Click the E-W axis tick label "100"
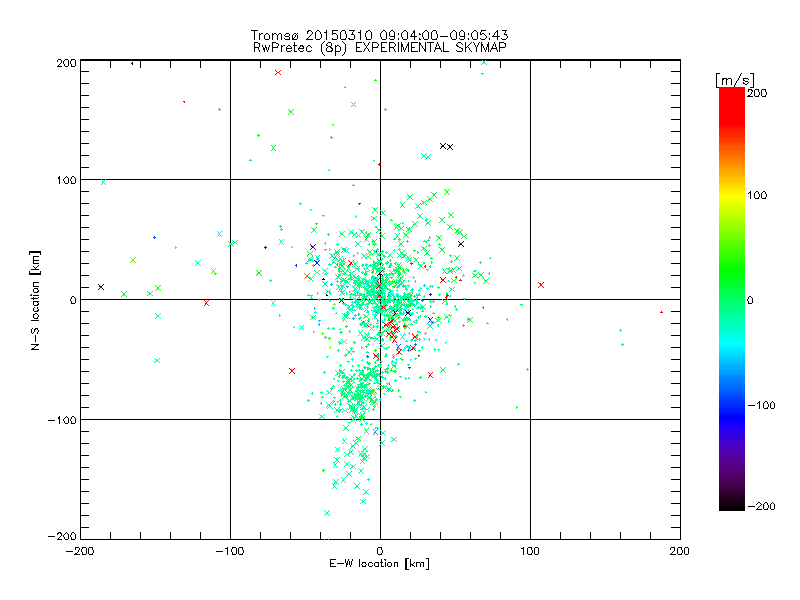The width and height of the screenshot is (800, 600). point(530,551)
